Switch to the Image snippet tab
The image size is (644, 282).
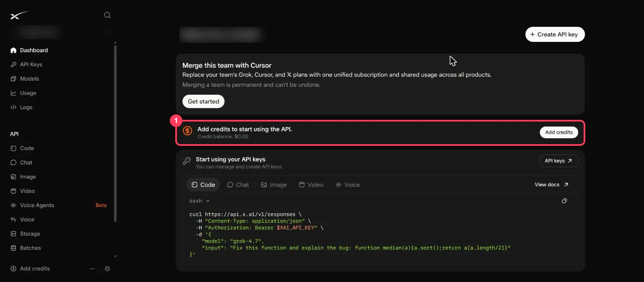coord(274,185)
